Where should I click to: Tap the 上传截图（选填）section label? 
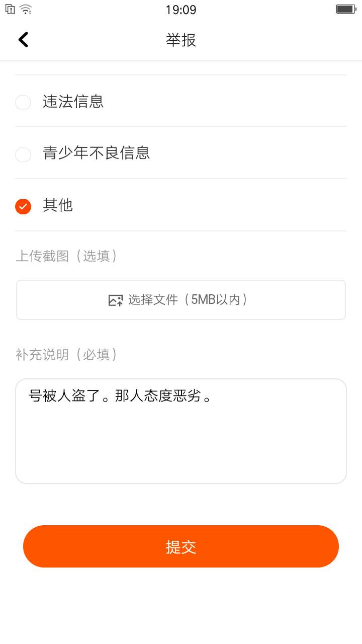(67, 256)
